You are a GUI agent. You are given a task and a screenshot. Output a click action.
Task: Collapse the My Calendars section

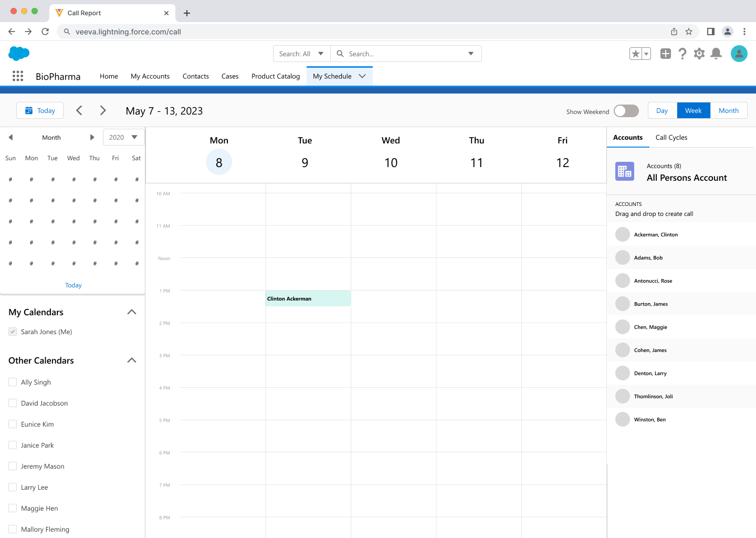click(132, 312)
